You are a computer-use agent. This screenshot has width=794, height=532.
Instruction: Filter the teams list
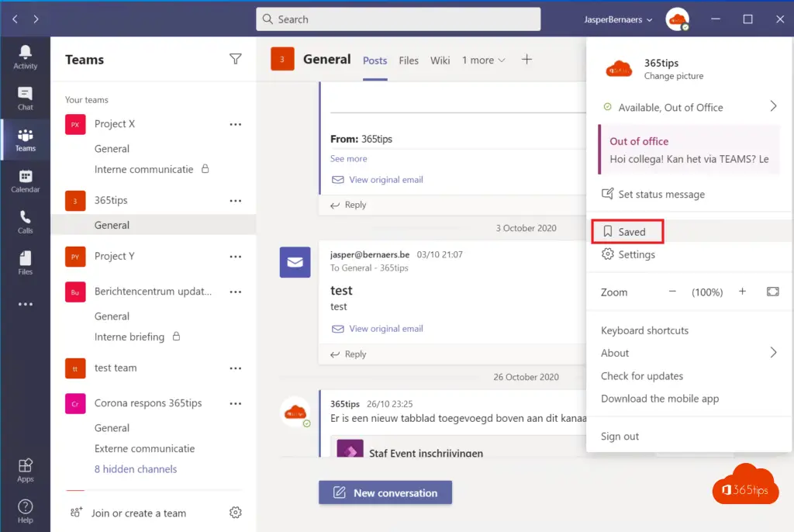pyautogui.click(x=236, y=59)
